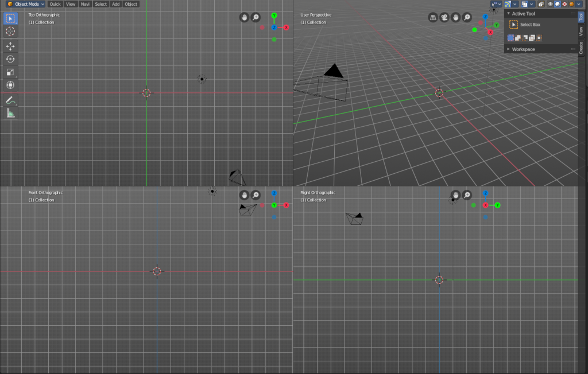Set selection mode to Intersect
The image size is (588, 374).
[x=539, y=38]
